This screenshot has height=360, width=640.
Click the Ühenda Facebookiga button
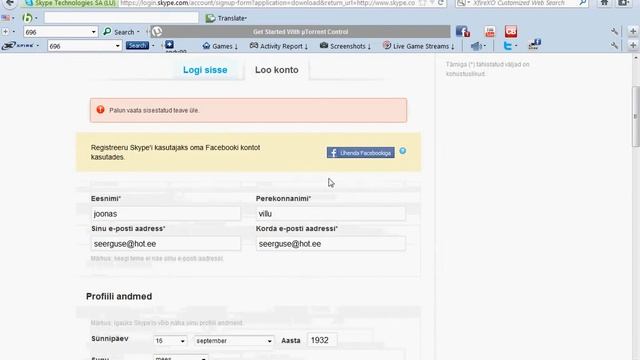pos(360,153)
